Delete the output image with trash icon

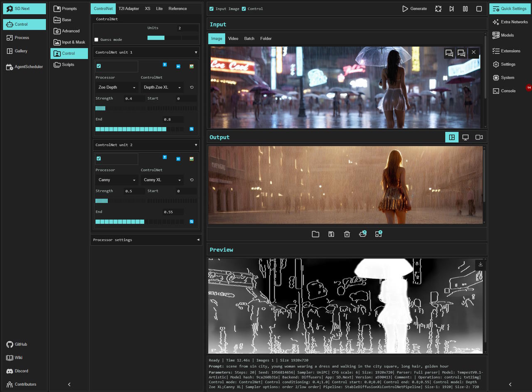coord(347,234)
